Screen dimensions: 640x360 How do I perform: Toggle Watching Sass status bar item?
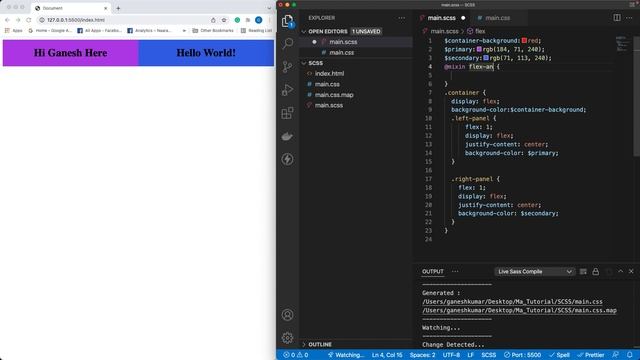346,355
